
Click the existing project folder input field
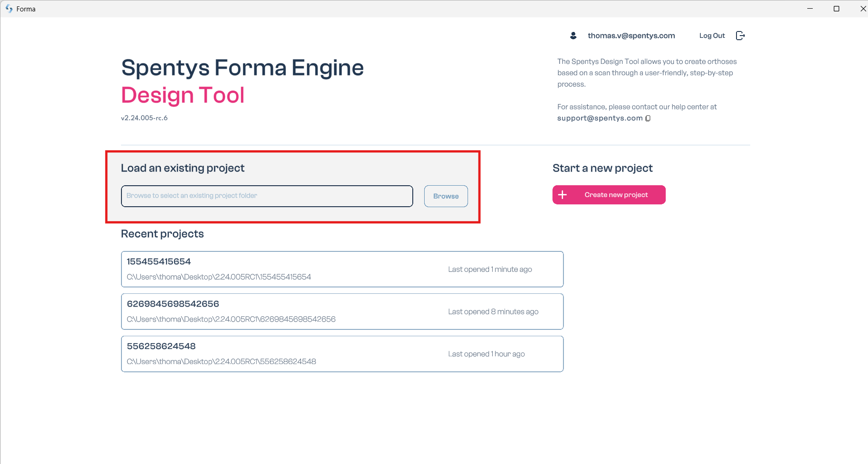click(267, 196)
